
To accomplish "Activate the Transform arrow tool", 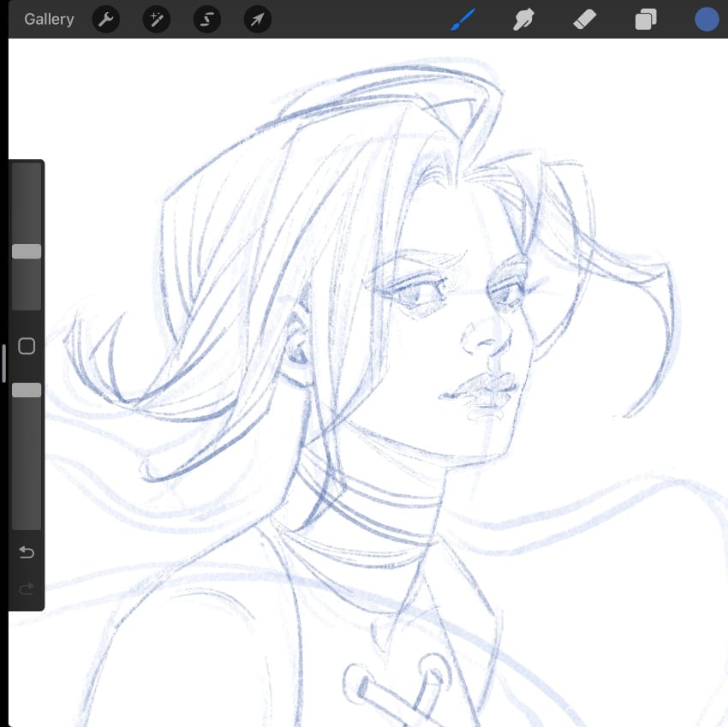I will (258, 19).
